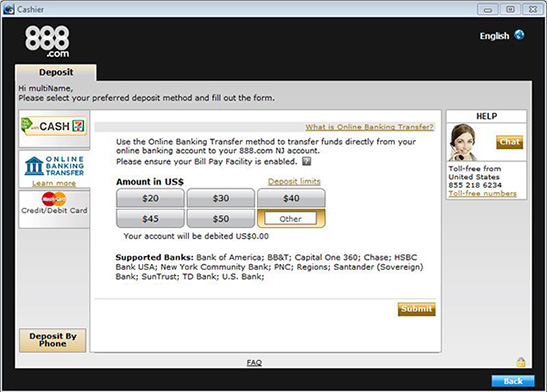Screen dimensions: 547x392
Task: Click the HELP panel header
Action: (486, 116)
